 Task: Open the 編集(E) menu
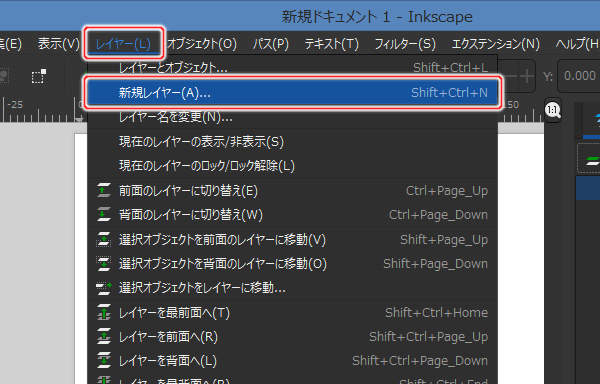click(11, 44)
